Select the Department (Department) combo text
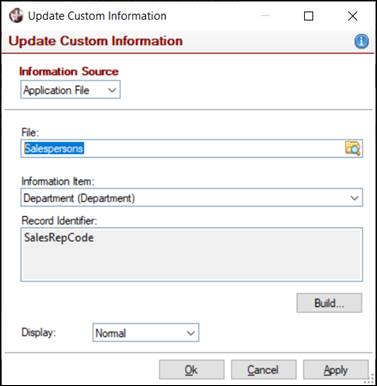This screenshot has height=386, width=377. pos(79,198)
